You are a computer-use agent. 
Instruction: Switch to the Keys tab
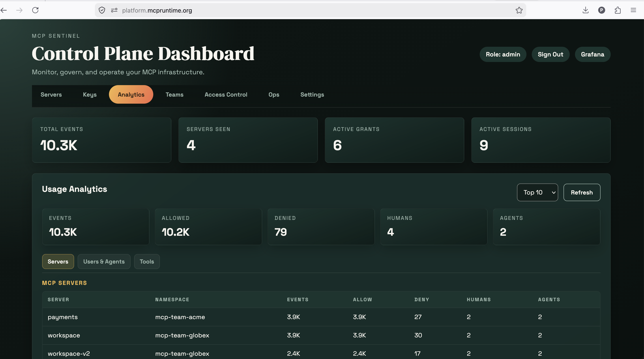pos(90,95)
